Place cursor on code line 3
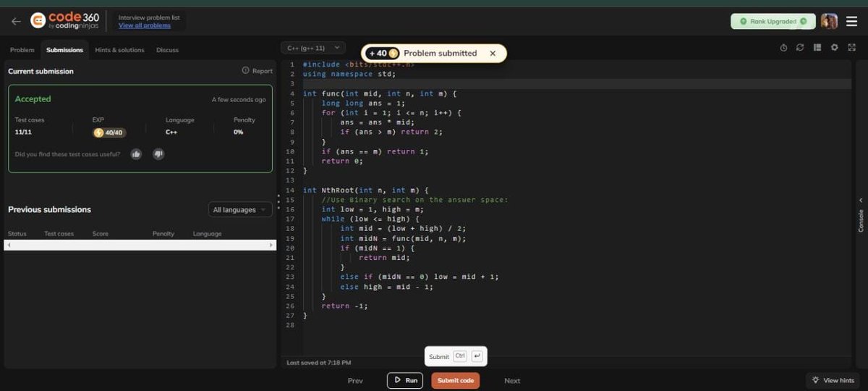Screen dimensions: 868x391 point(576,84)
